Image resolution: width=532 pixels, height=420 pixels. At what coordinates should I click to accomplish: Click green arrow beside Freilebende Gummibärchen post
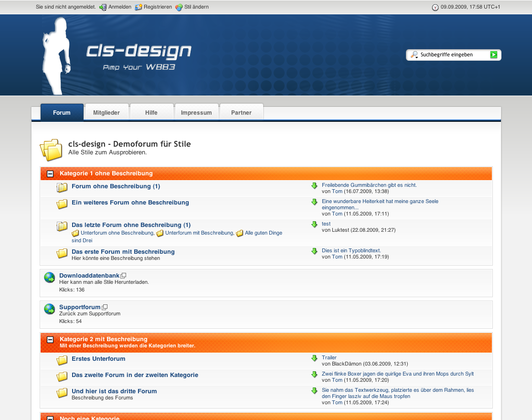[x=314, y=185]
